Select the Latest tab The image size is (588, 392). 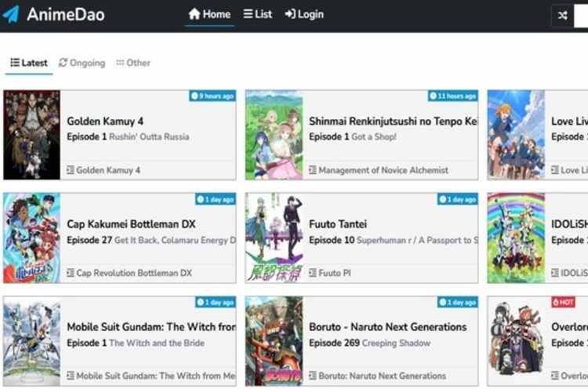29,63
